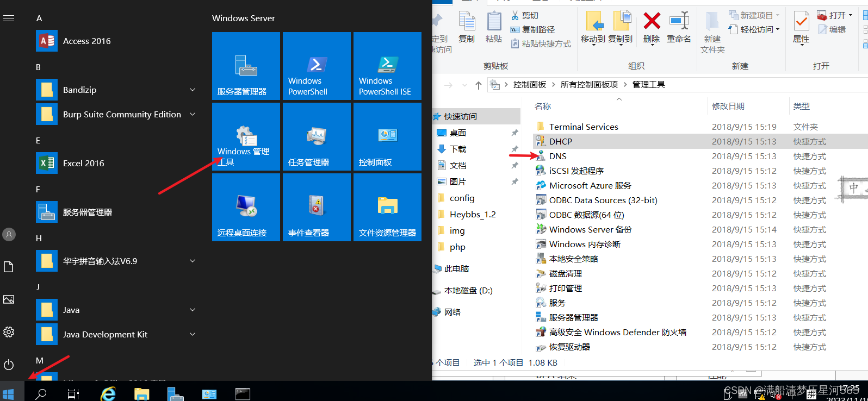This screenshot has height=401, width=868.
Task: Click the Windows Start button
Action: click(8, 393)
